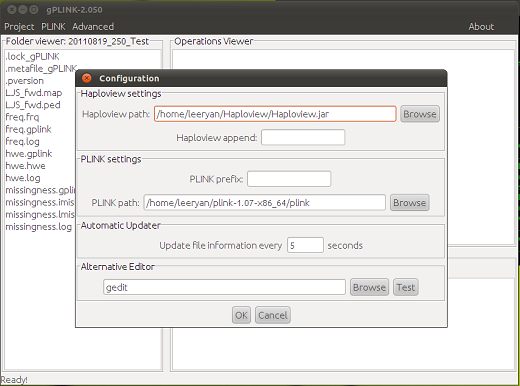Close the gPLINK main window
The height and width of the screenshot is (386, 520).
click(12, 10)
